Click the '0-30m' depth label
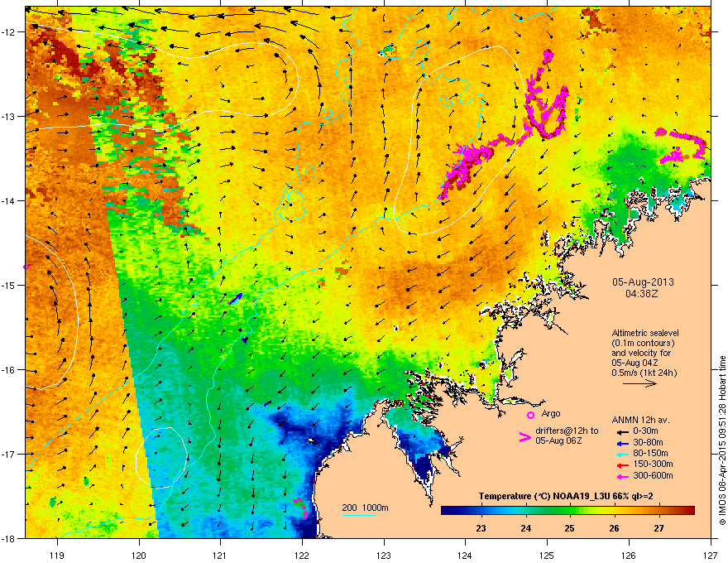The height and width of the screenshot is (563, 728). click(x=645, y=431)
